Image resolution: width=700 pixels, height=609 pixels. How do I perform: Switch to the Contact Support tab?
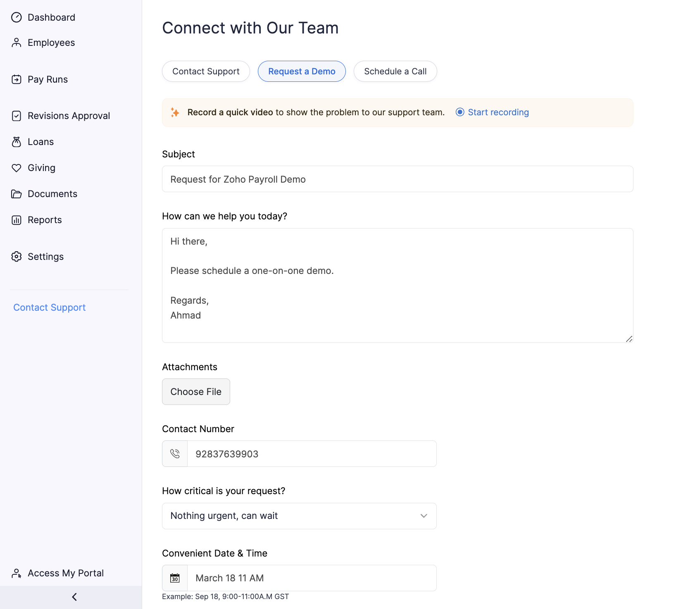pos(206,71)
